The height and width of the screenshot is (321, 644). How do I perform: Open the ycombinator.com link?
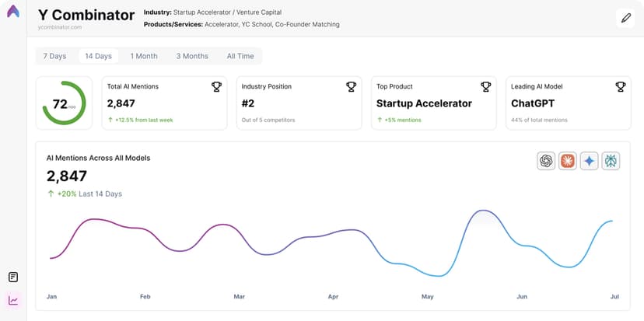[60, 27]
